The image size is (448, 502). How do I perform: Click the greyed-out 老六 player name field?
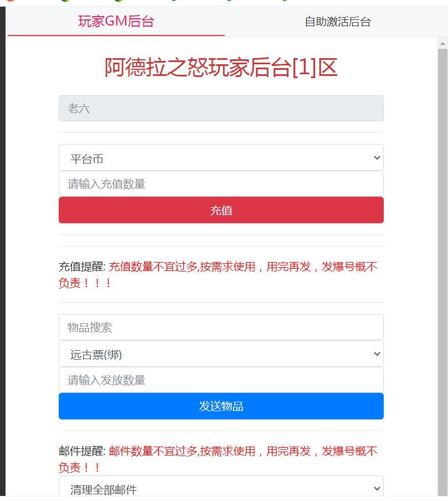pos(221,109)
